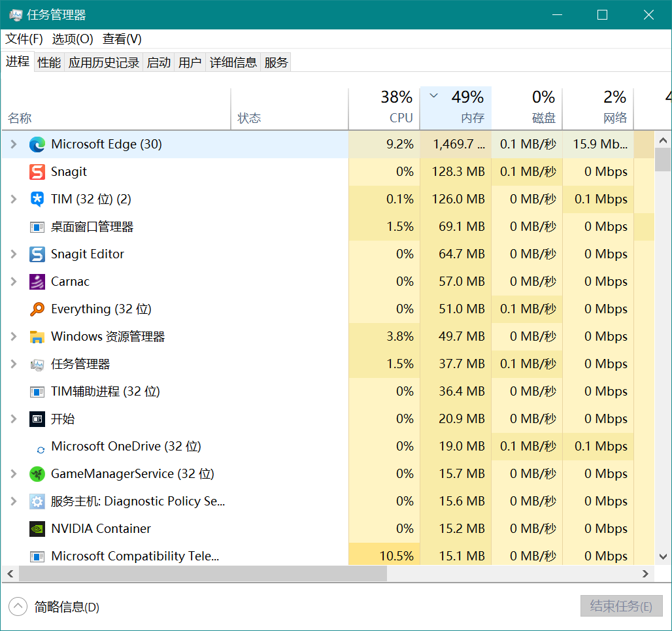Click the GameManagerService Razer icon
Screen dimensions: 672x631
[37, 474]
